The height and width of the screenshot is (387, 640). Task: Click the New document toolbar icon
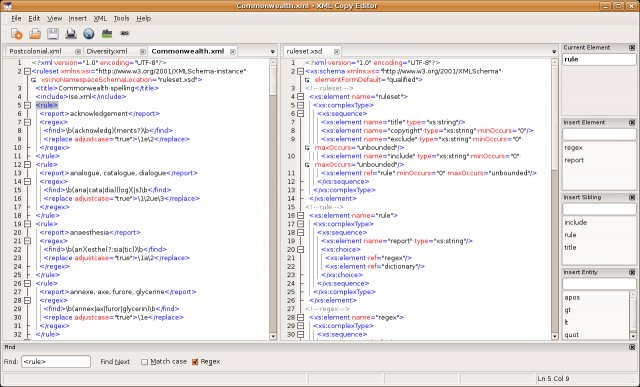pyautogui.click(x=16, y=34)
